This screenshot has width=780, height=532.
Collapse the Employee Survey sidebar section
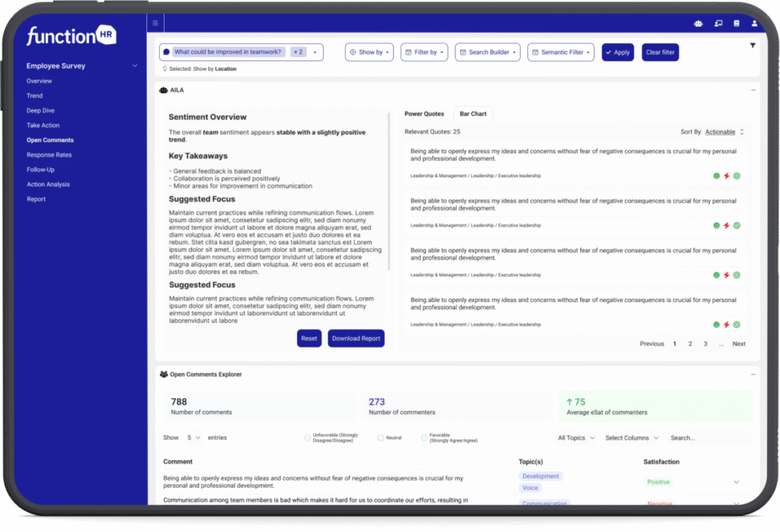(134, 65)
